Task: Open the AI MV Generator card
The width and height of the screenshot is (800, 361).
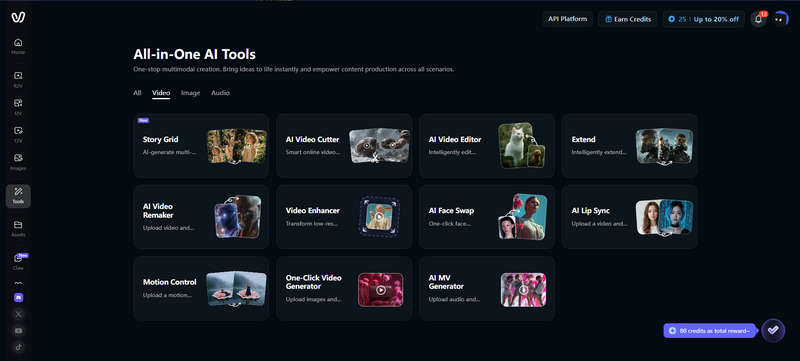Action: point(487,289)
